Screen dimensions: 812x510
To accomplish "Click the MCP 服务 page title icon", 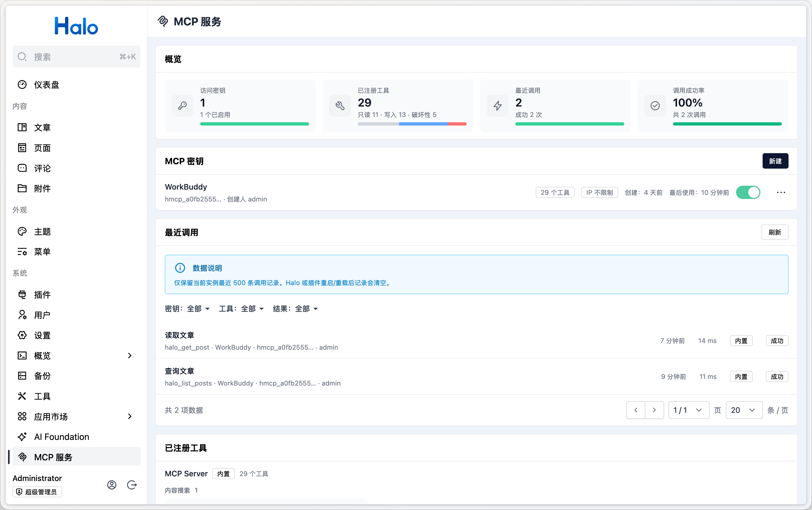I will 163,21.
